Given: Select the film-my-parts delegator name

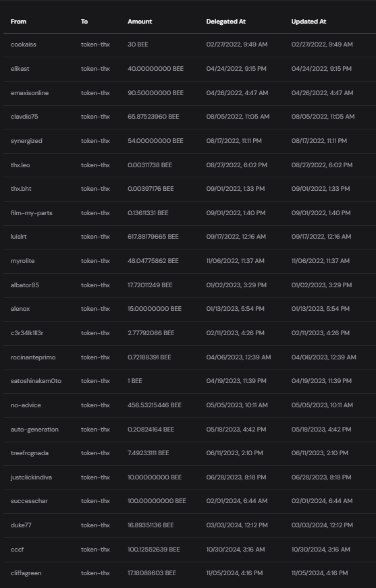Looking at the screenshot, I should point(32,213).
